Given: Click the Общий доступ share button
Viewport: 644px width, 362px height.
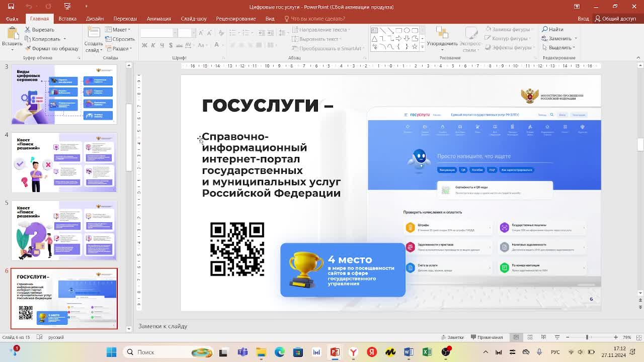Looking at the screenshot, I should 615,19.
